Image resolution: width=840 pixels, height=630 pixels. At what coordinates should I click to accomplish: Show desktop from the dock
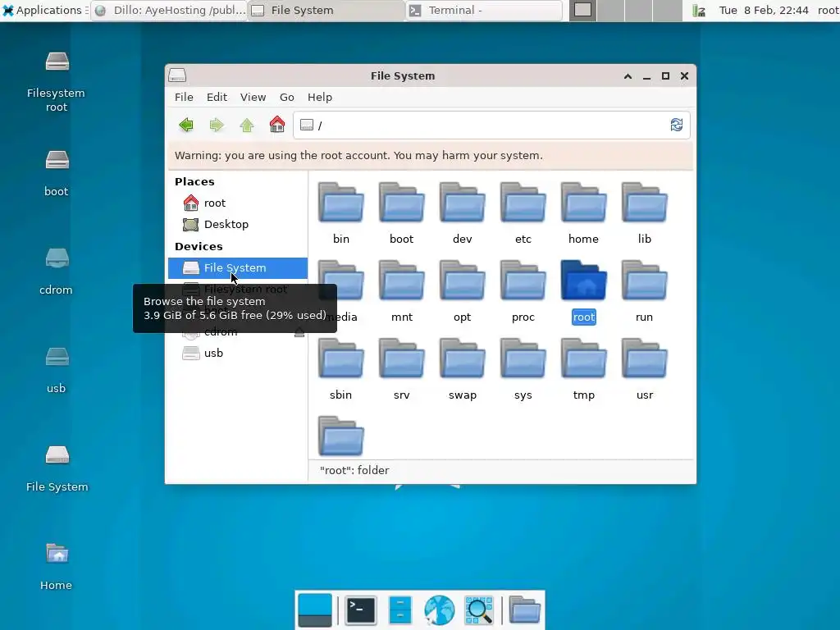pyautogui.click(x=315, y=610)
